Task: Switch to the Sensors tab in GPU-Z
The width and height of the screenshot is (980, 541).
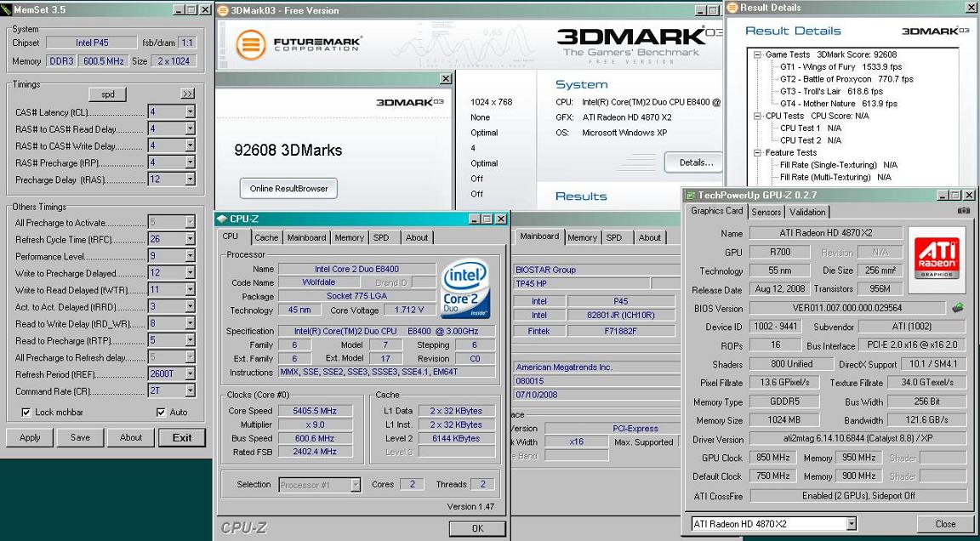Action: [x=766, y=212]
